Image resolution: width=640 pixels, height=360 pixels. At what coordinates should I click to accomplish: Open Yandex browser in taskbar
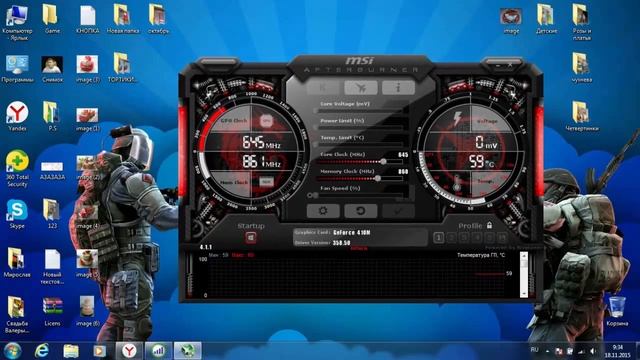129,351
